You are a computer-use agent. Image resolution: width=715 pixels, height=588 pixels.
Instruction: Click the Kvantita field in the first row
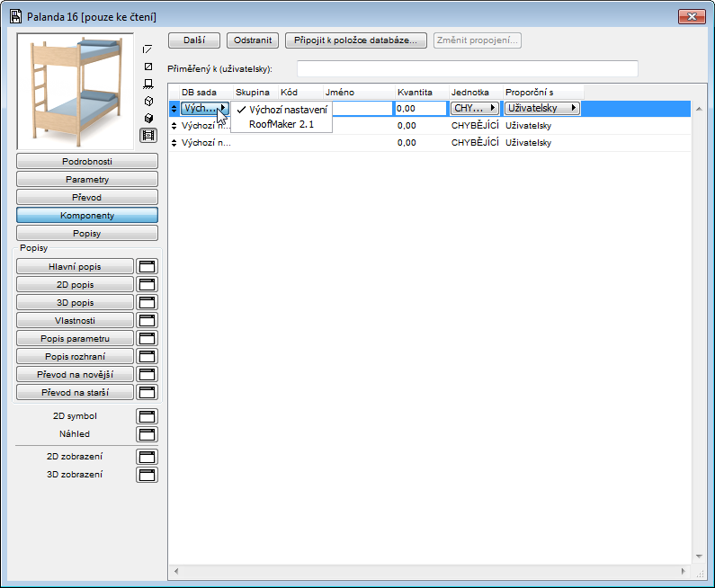click(420, 109)
